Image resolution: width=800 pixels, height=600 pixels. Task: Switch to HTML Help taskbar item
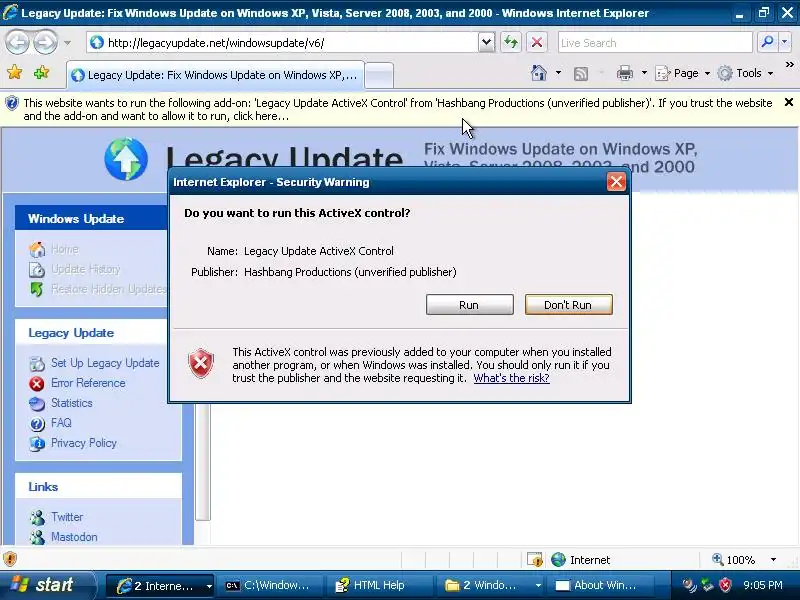coord(379,586)
